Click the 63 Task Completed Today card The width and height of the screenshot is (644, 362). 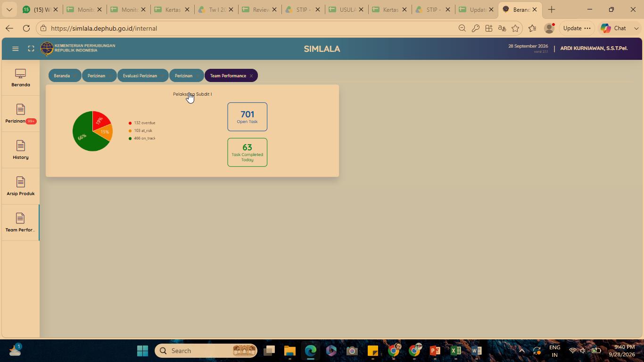pos(247,152)
